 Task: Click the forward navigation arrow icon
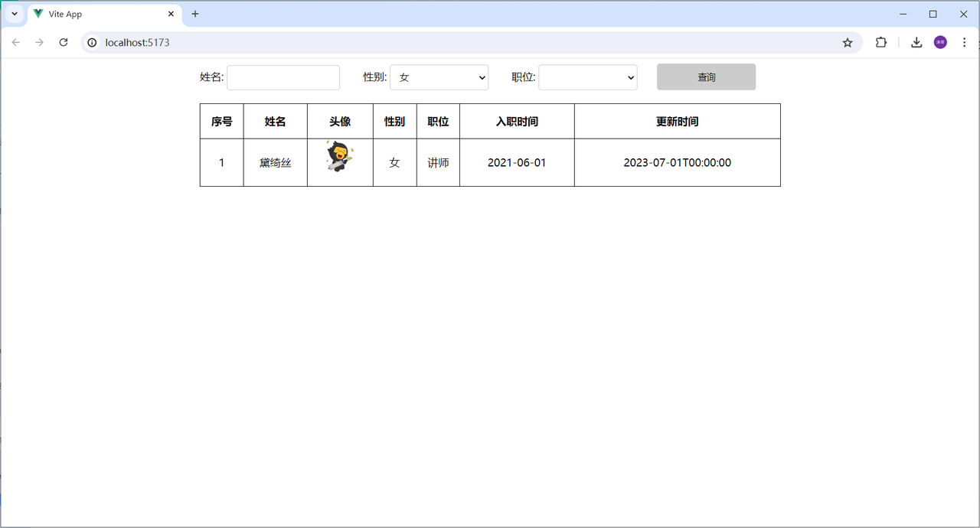(x=39, y=42)
